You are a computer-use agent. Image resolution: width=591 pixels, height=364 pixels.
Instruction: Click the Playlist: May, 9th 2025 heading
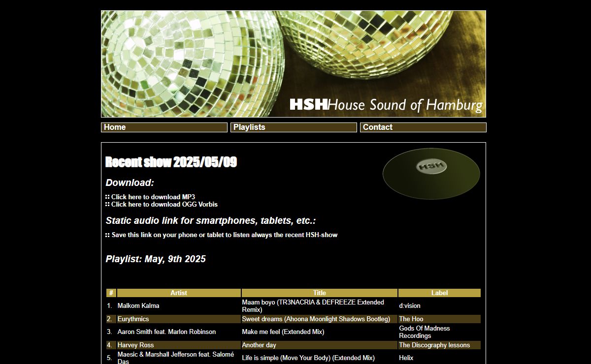click(x=156, y=259)
